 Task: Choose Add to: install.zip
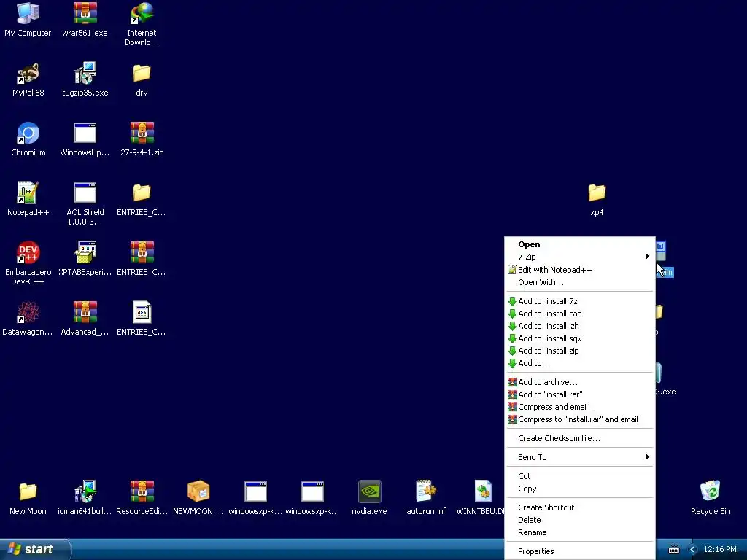point(580,351)
